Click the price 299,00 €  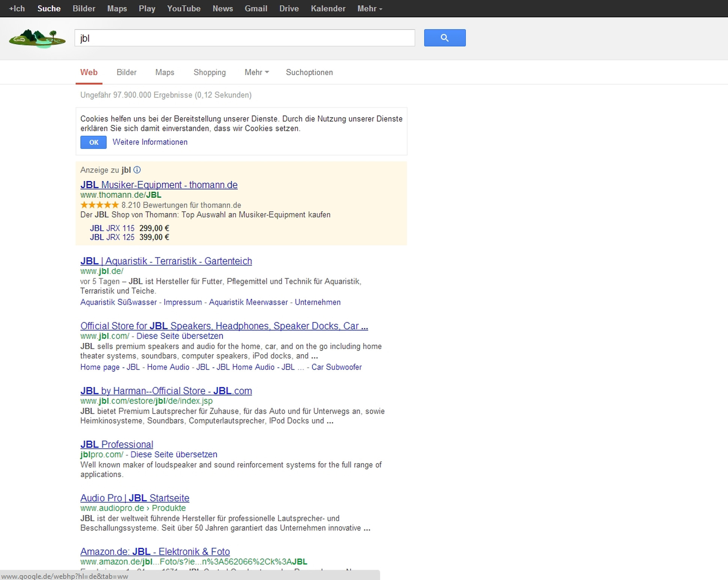[154, 228]
